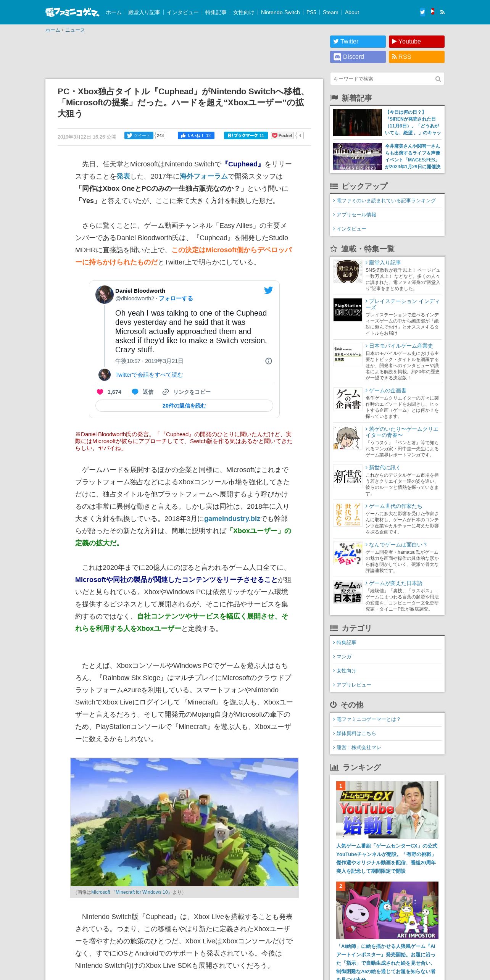
Task: Open マンガ category link
Action: 344,657
